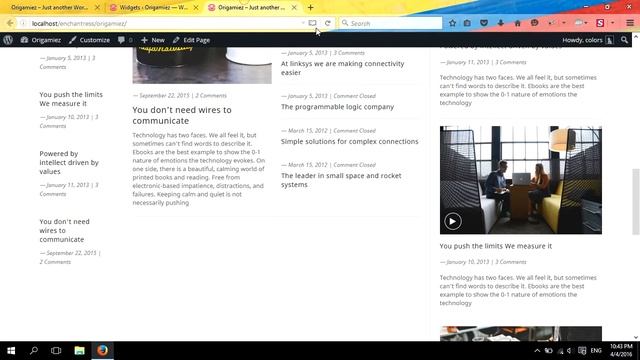Open Howdy, colors account menu
This screenshot has width=640, height=360.
tap(587, 40)
